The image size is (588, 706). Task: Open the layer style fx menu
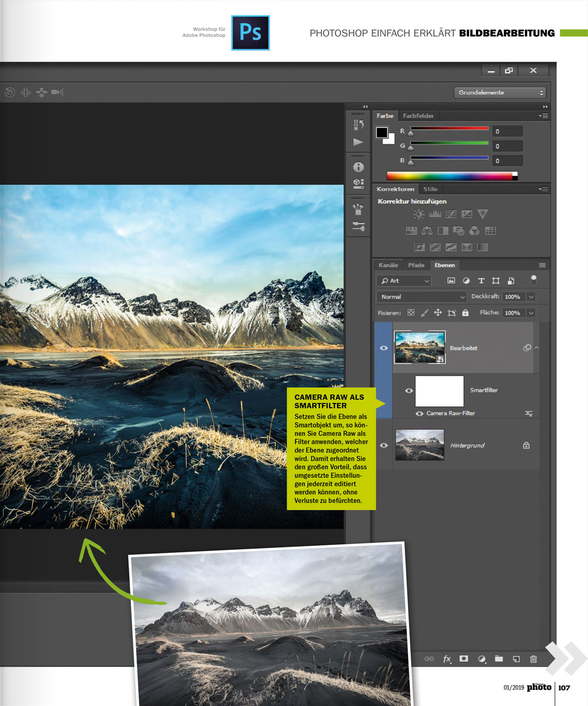pyautogui.click(x=447, y=659)
